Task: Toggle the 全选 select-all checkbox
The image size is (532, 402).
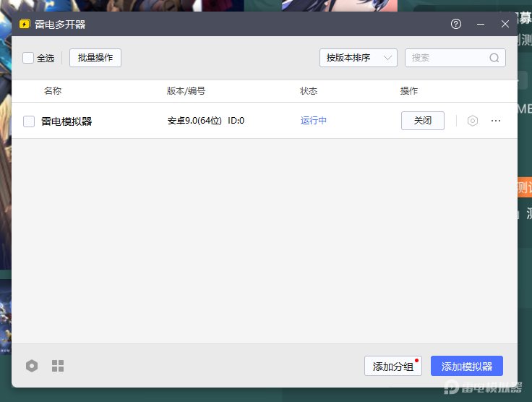Action: click(x=28, y=58)
